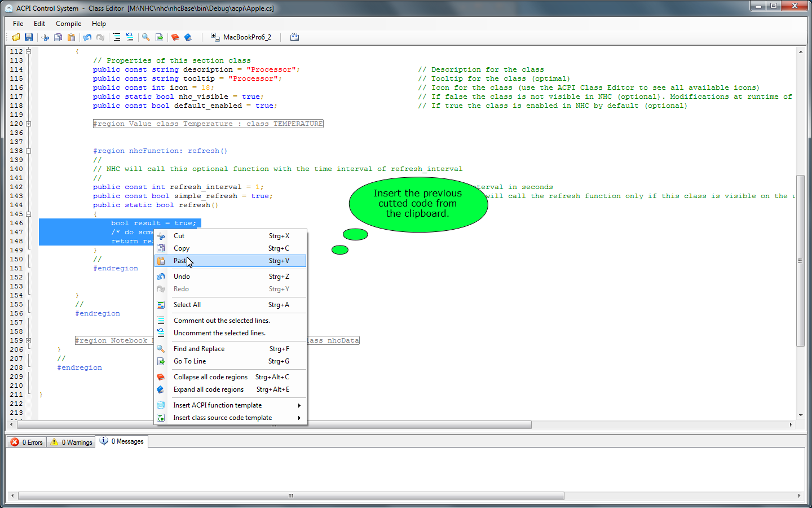The image size is (812, 508).
Task: Open the Compile menu
Action: click(x=68, y=24)
